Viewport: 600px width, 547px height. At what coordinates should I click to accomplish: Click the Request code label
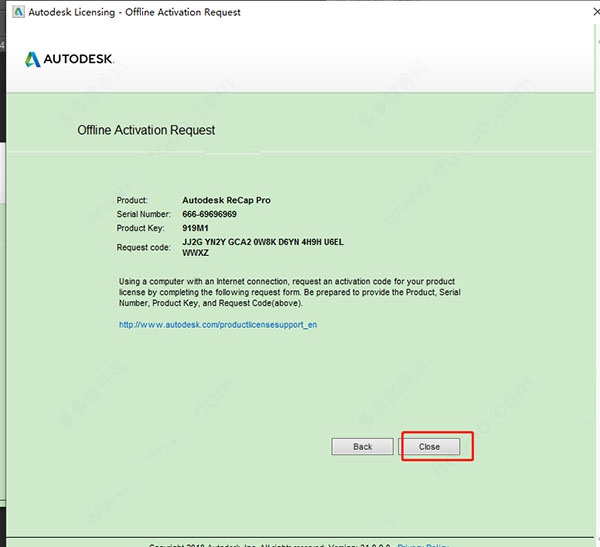[143, 247]
